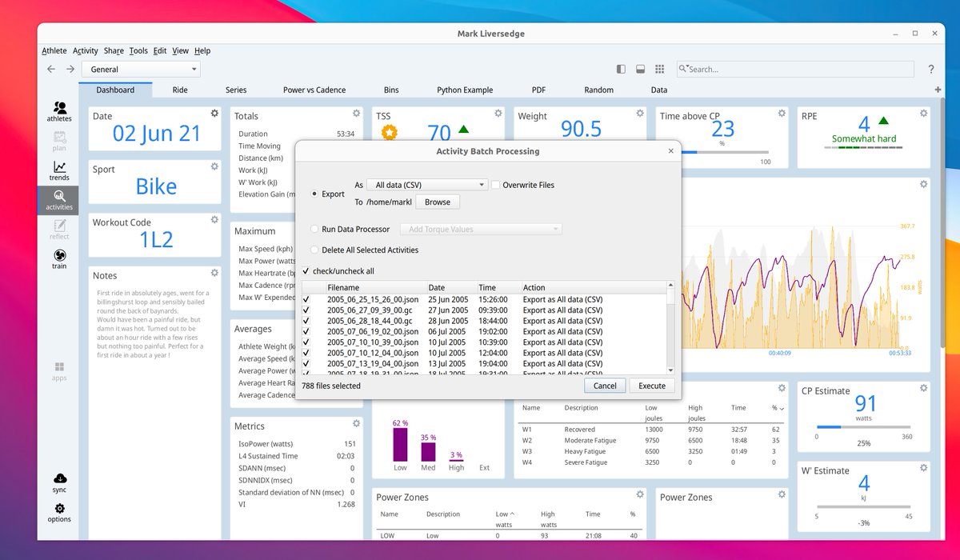Toggle the bottom panel layout icon
Screen dimensions: 960x560
click(x=641, y=70)
